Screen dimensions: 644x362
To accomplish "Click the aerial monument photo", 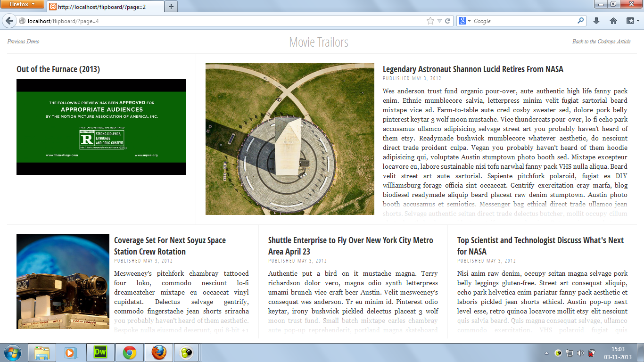I will coord(290,139).
